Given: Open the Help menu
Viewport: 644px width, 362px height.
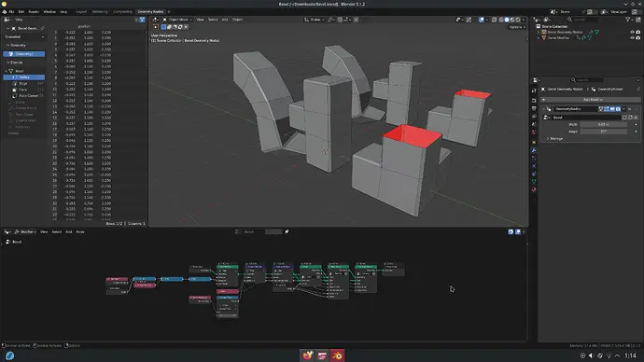Looking at the screenshot, I should (63, 11).
